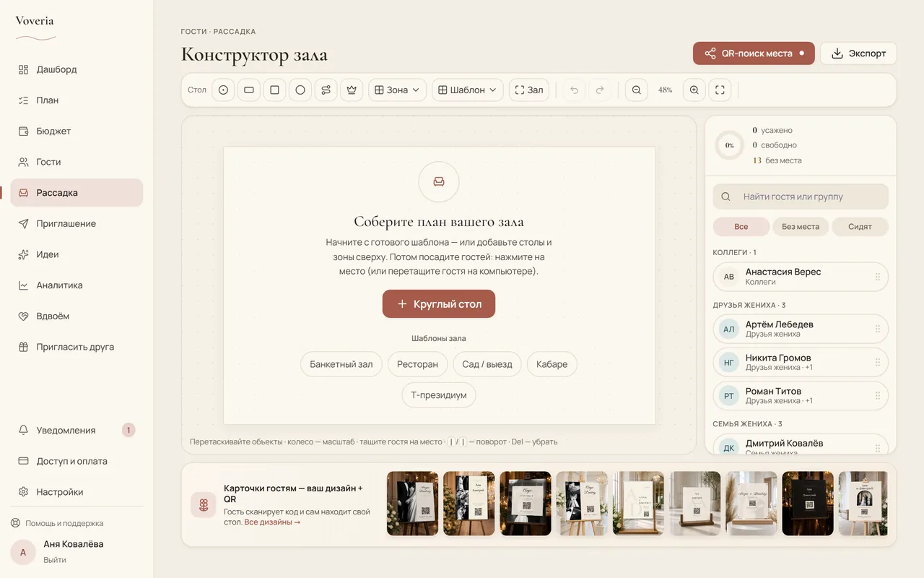924x578 pixels.
Task: Click the Аня Ковалёва profile avatar
Action: click(23, 552)
